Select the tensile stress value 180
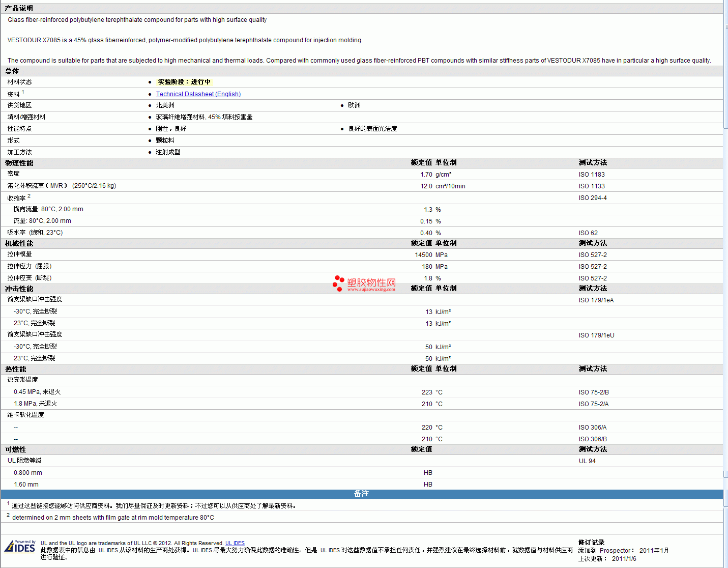Image resolution: width=728 pixels, height=568 pixels. (427, 267)
